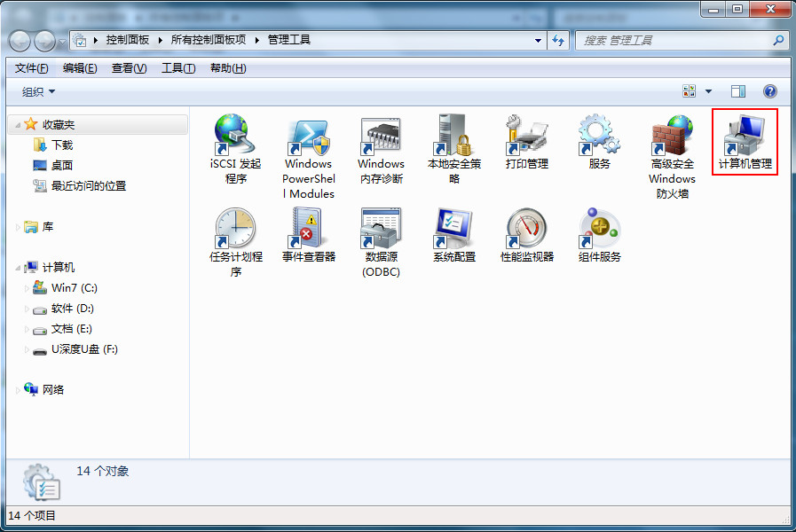
Task: Open 高级安全 Windows 防火墙 shortcut
Action: (672, 157)
